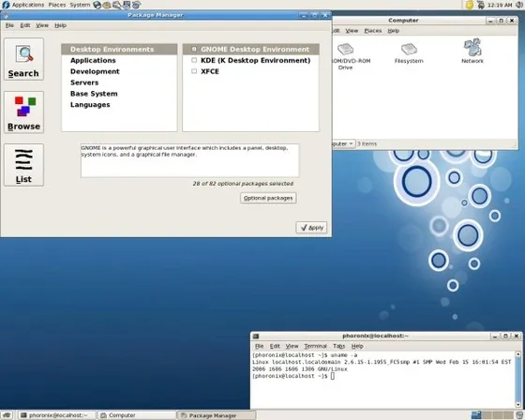Open the Help menu in Computer window

click(394, 31)
